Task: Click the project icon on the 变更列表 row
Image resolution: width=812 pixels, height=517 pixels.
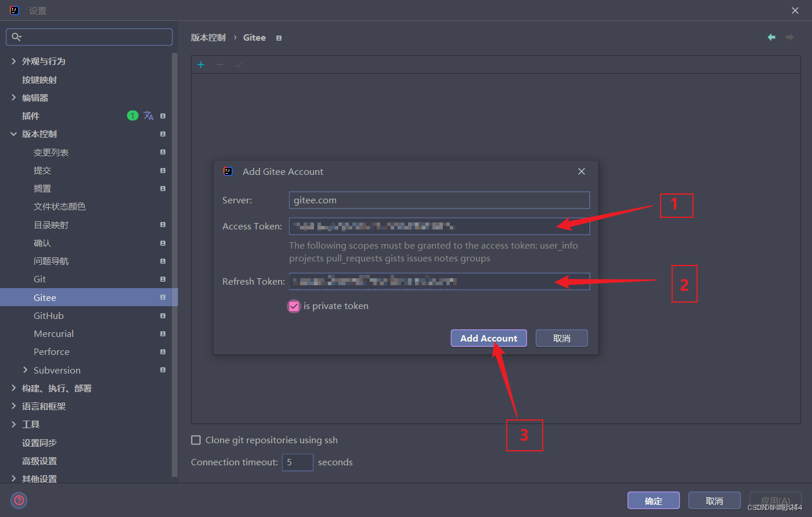Action: [163, 152]
